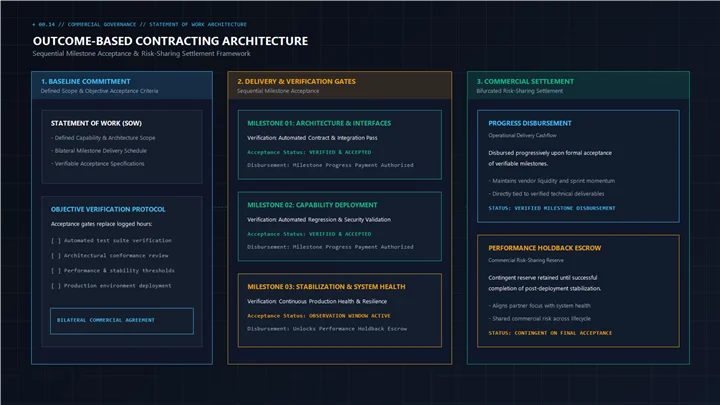
Task: Click Maintains vendor liquidity bullet
Action: [551, 181]
